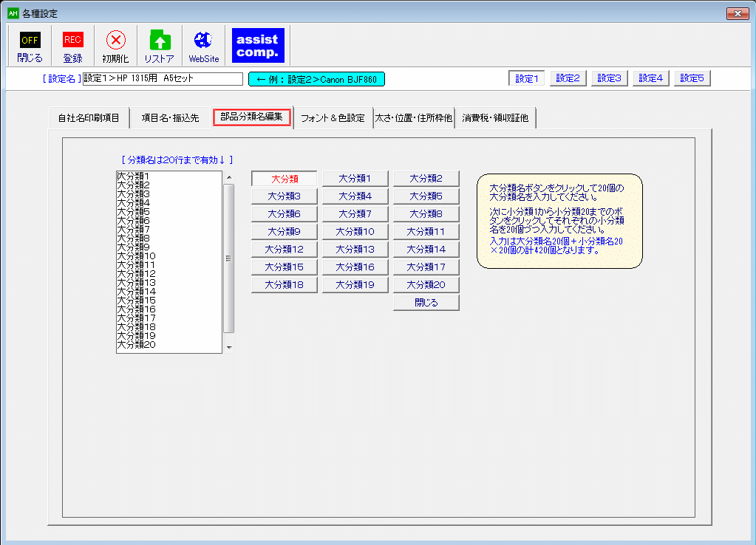
Task: Click the 設定5 button
Action: (691, 78)
